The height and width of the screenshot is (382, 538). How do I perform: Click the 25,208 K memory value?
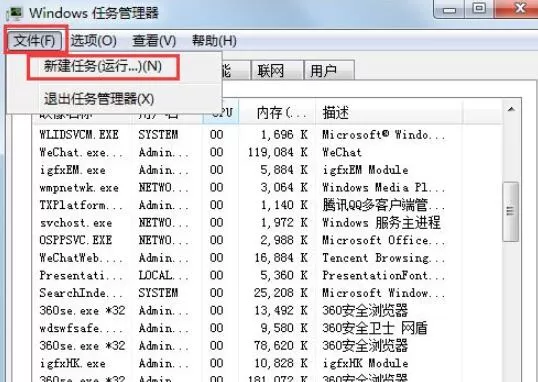[x=281, y=293]
